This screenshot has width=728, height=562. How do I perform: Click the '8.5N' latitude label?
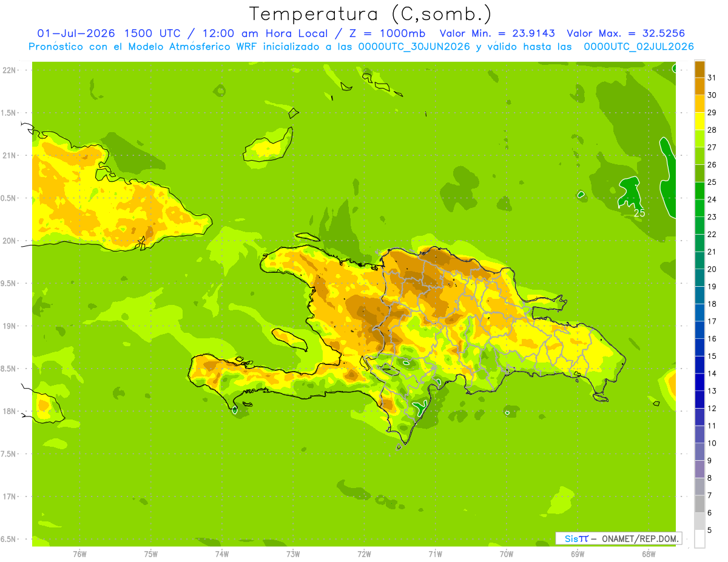[x=9, y=369]
